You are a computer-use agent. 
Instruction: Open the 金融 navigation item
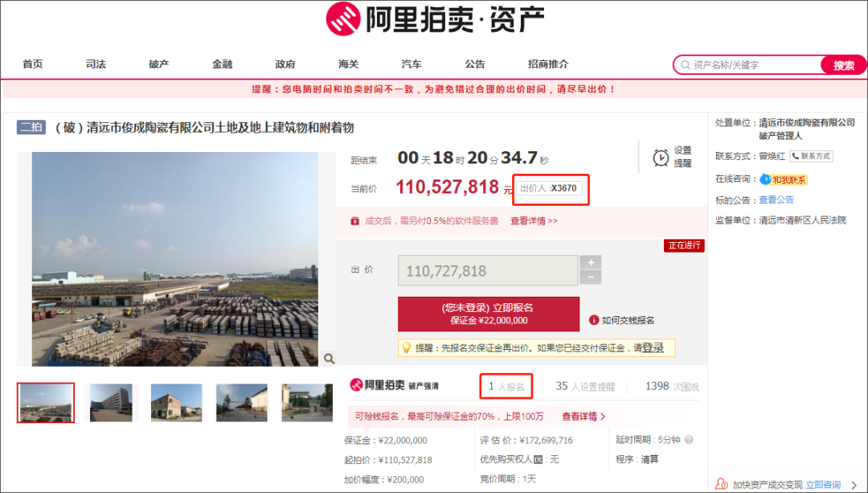point(222,64)
